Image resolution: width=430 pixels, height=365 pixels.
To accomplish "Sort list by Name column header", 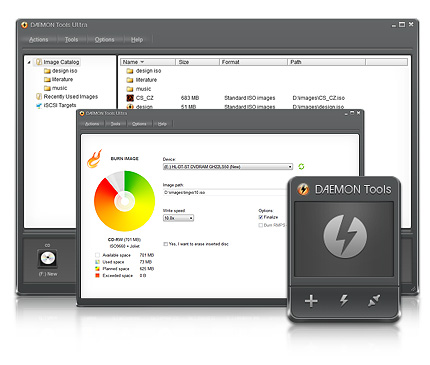I will pyautogui.click(x=148, y=62).
